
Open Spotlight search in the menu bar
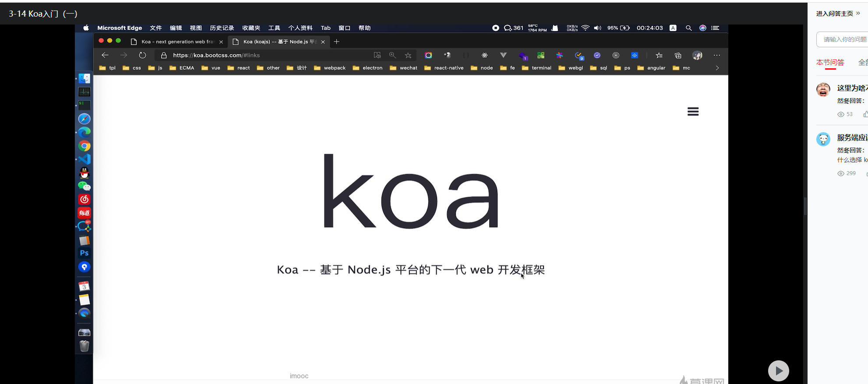[x=688, y=28]
